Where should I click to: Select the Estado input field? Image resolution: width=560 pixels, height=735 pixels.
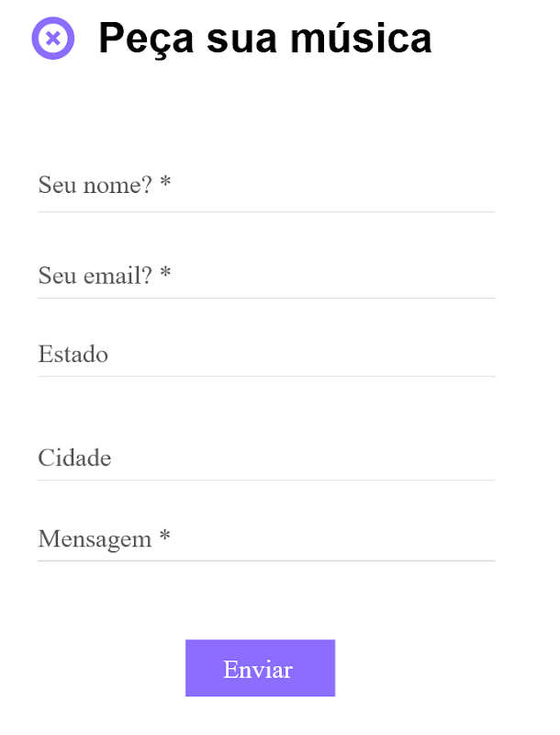(x=266, y=355)
